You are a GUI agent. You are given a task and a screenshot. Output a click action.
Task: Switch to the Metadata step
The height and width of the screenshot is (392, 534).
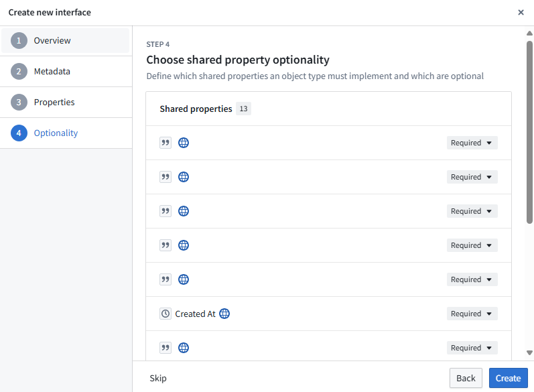(52, 72)
